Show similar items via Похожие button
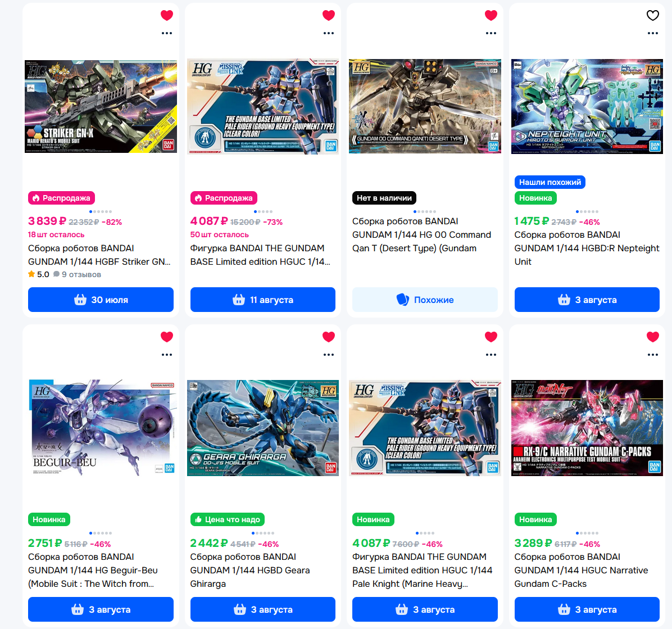 (x=425, y=300)
